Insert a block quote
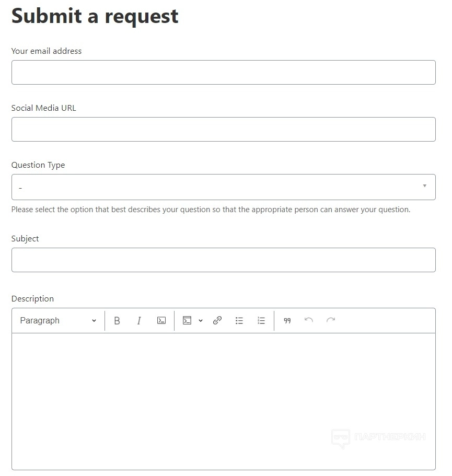452x476 pixels. pyautogui.click(x=287, y=321)
